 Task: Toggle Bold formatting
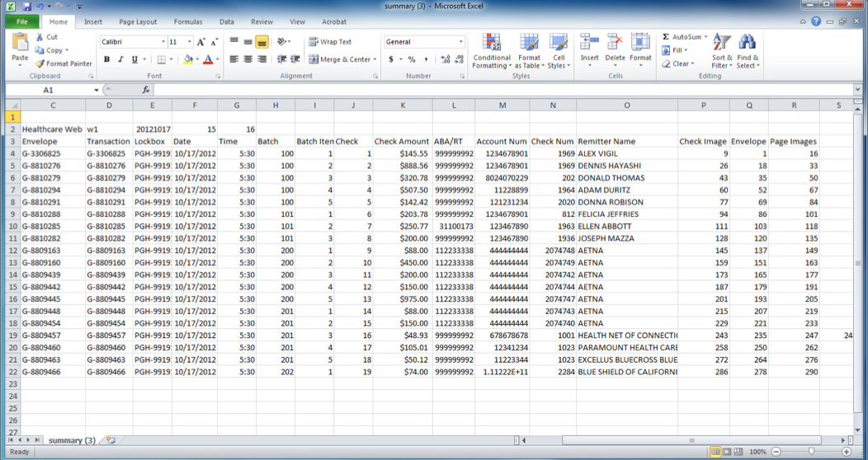coord(106,59)
